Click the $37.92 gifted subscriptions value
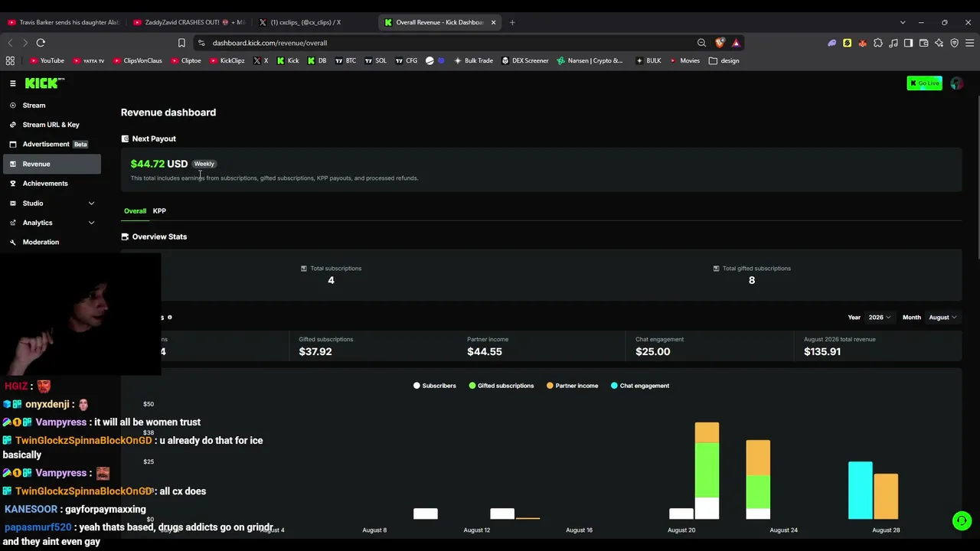 (x=315, y=352)
